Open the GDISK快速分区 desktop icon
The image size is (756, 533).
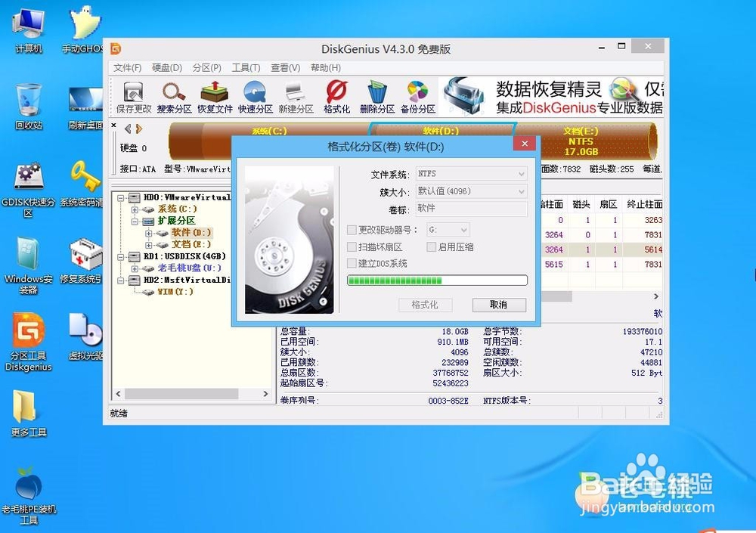[x=29, y=189]
